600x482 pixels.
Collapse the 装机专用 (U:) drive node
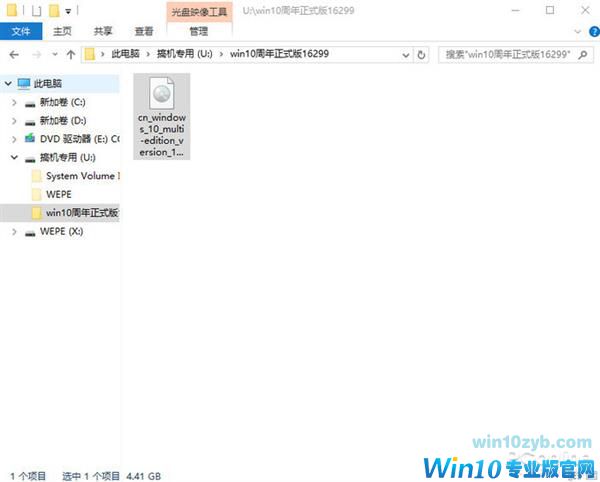(x=14, y=157)
